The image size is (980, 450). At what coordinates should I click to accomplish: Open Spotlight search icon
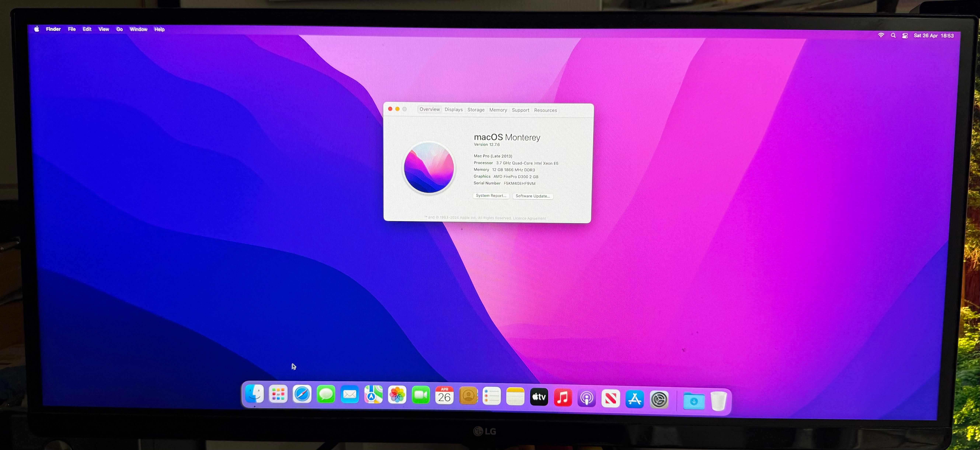pos(893,35)
